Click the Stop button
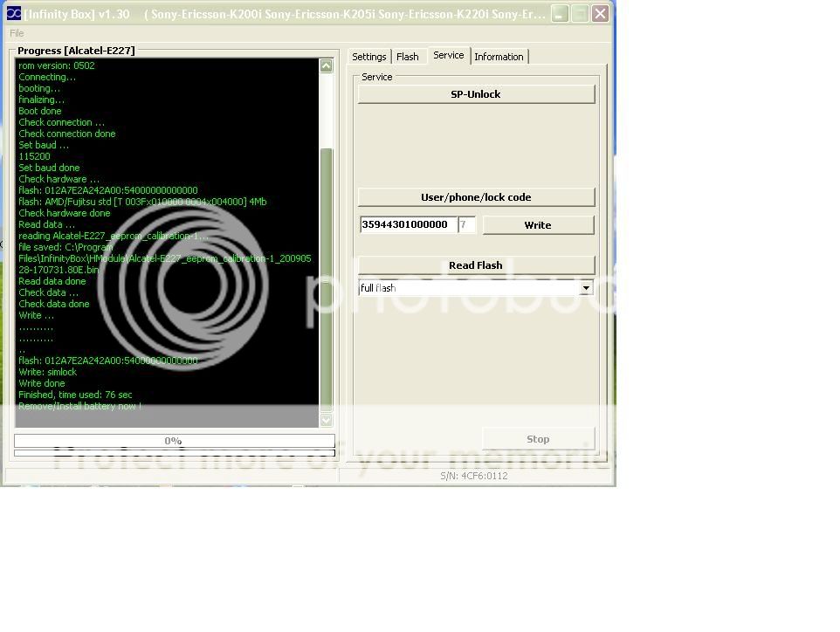Image resolution: width=840 pixels, height=632 pixels. 538,439
